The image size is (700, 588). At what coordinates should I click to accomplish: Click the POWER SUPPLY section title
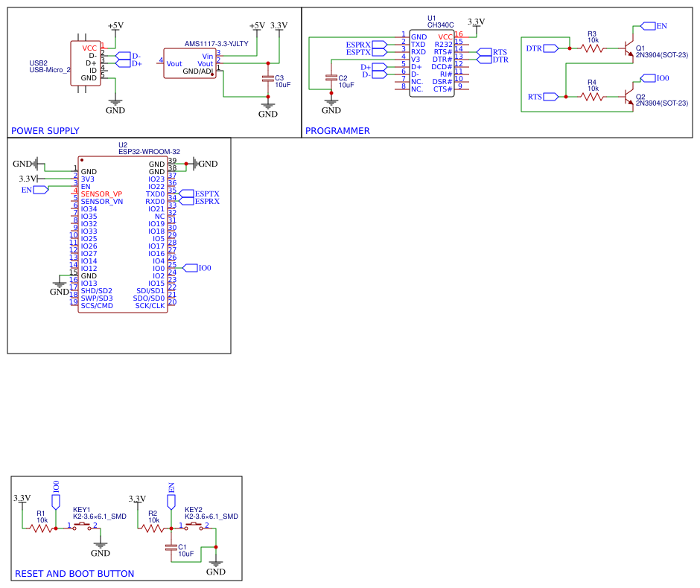coord(45,131)
